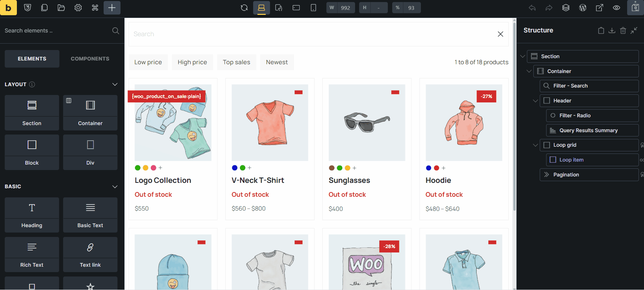Select the Newest radio filter
Image resolution: width=644 pixels, height=290 pixels.
coord(277,62)
